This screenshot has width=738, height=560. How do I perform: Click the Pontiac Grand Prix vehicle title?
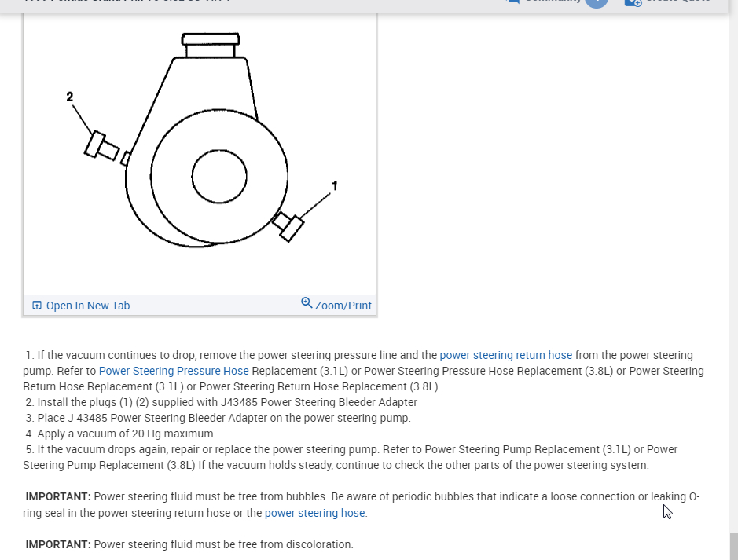[x=127, y=2]
